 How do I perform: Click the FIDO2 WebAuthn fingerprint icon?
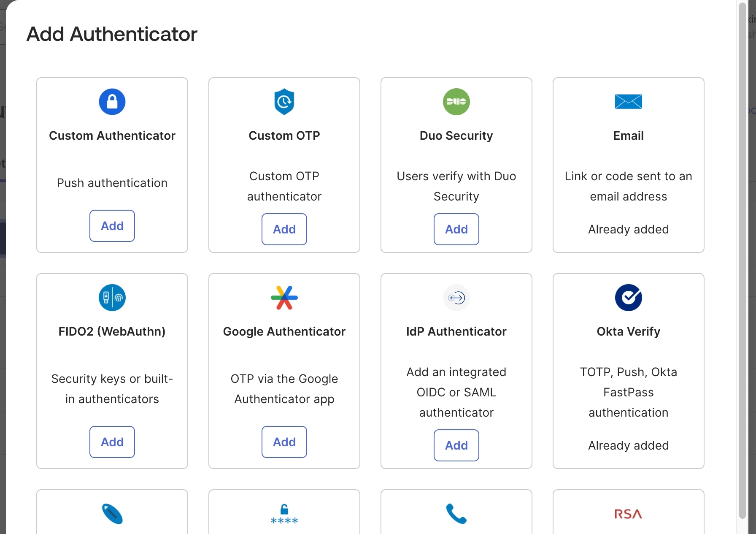[112, 298]
